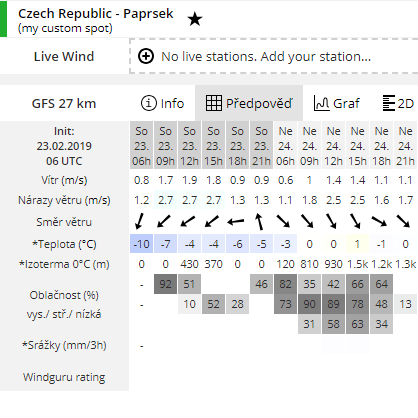Click the Ne 24. 12h column header
418x418 pixels.
[x=333, y=146]
